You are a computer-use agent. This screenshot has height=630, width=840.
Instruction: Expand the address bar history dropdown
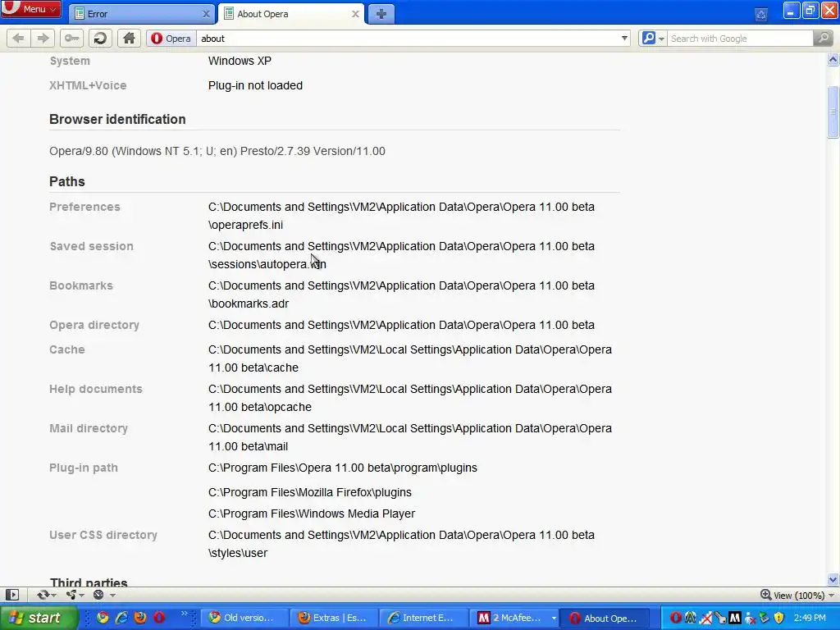624,39
